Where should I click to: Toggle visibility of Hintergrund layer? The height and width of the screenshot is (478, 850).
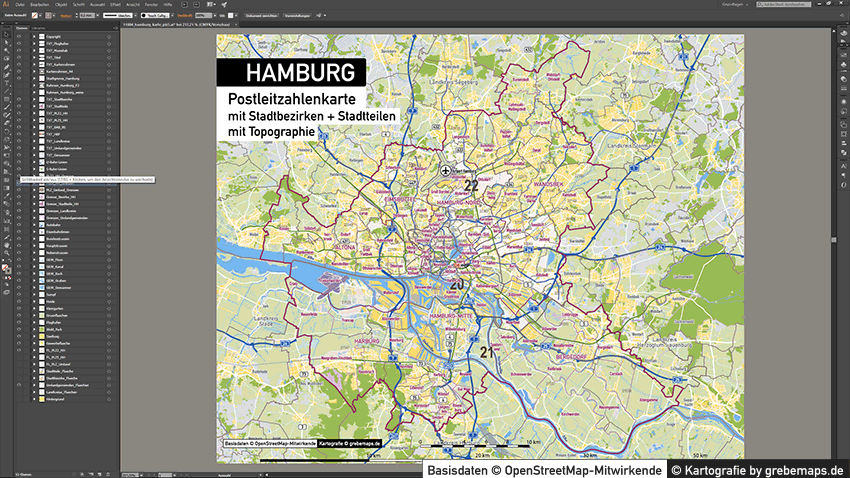pos(19,399)
